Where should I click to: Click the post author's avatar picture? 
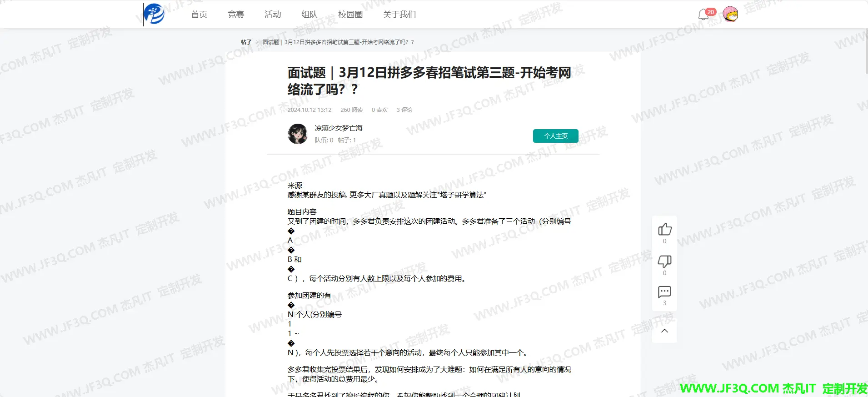coord(298,134)
